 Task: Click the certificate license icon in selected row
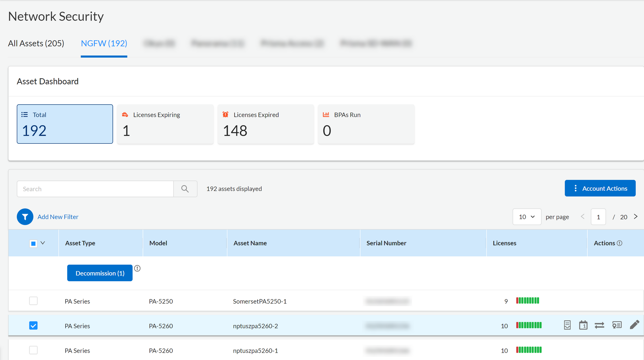pyautogui.click(x=617, y=325)
